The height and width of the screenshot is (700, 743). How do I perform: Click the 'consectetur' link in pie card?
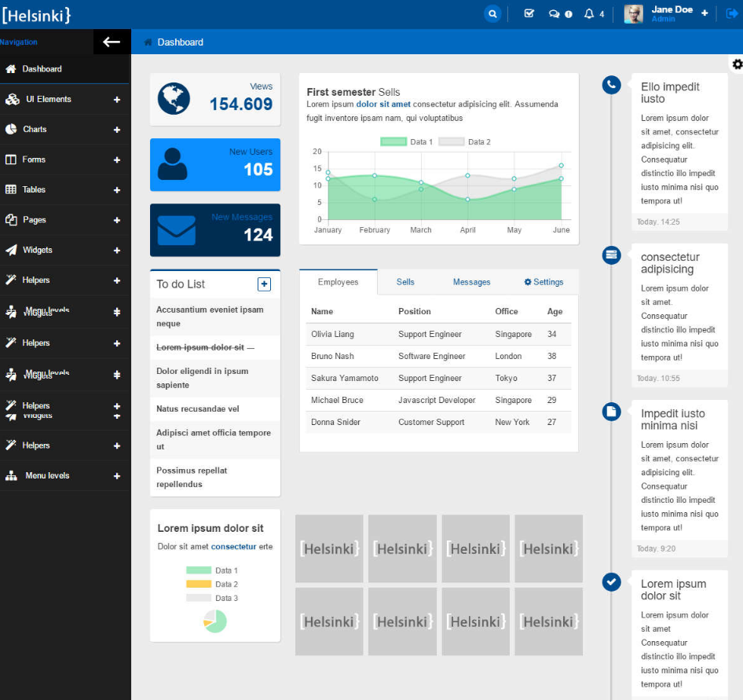point(233,547)
